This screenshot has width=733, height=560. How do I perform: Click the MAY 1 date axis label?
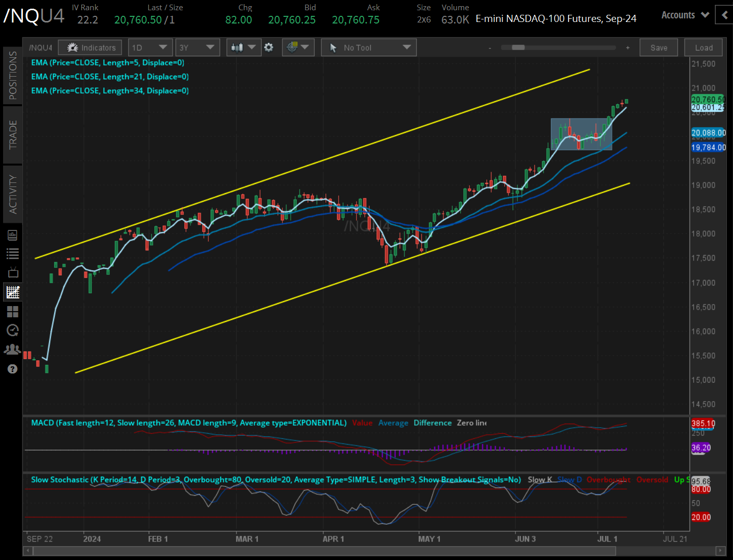click(x=429, y=539)
